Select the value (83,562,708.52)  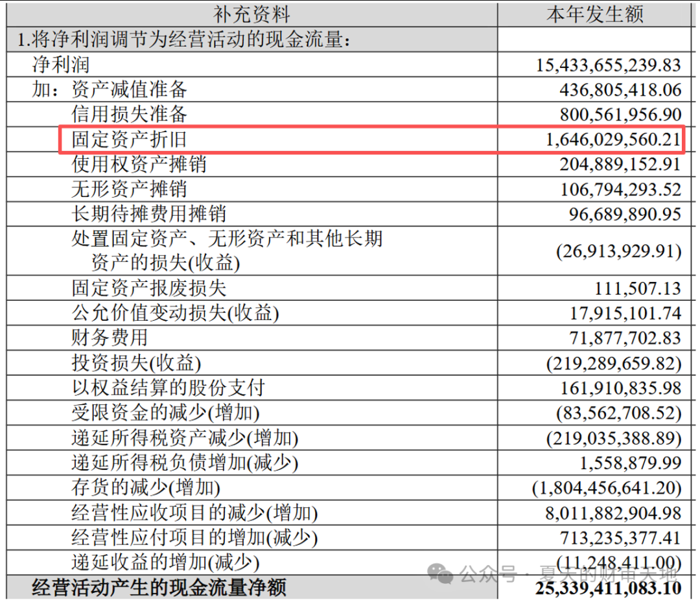[x=619, y=413]
